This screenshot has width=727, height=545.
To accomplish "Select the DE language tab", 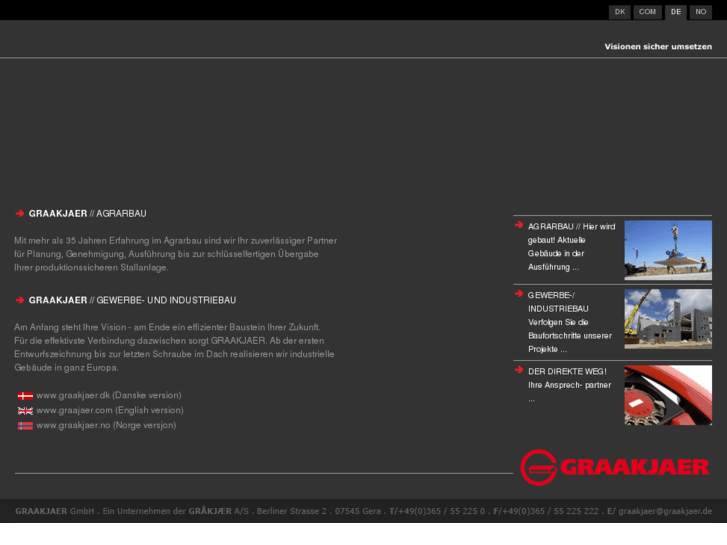I will (x=676, y=12).
